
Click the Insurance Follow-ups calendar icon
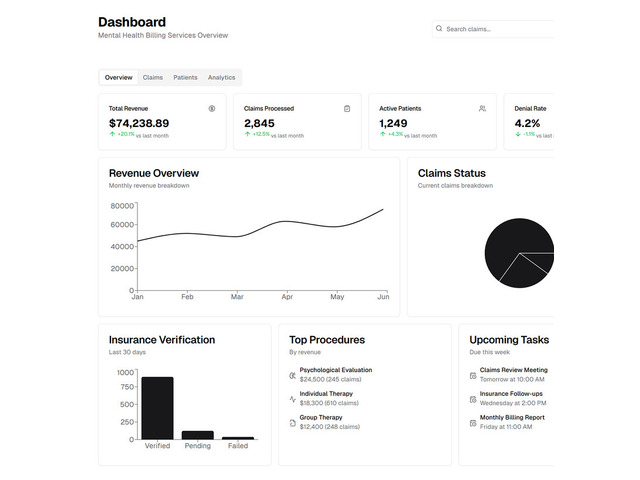coord(472,399)
